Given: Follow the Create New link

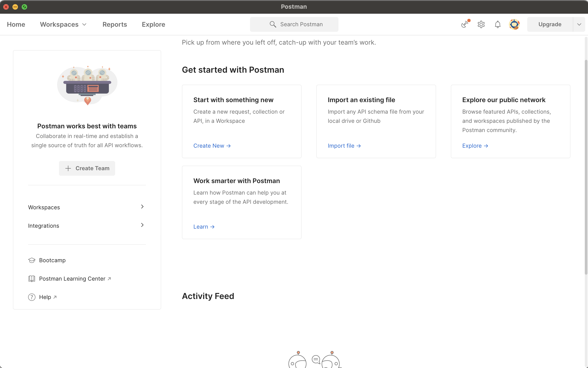Looking at the screenshot, I should [212, 146].
